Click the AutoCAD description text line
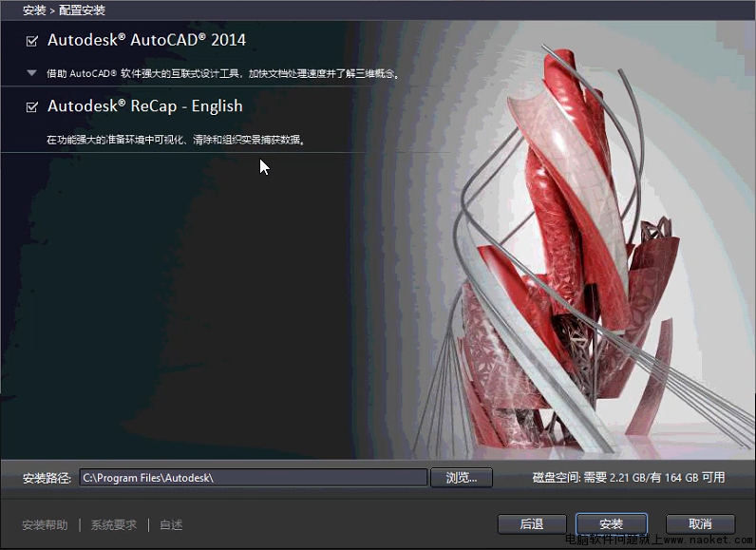This screenshot has height=550, width=756. [223, 74]
